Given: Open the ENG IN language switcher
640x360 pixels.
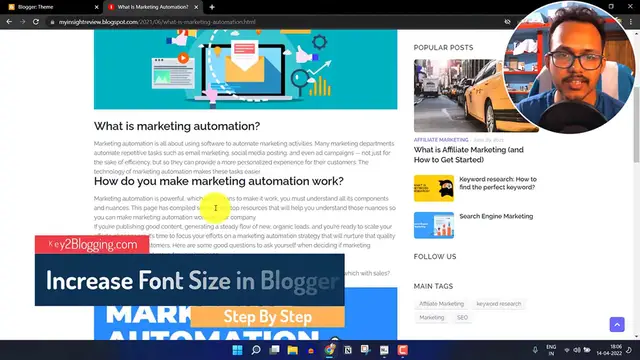Looking at the screenshot, I should pyautogui.click(x=551, y=350).
